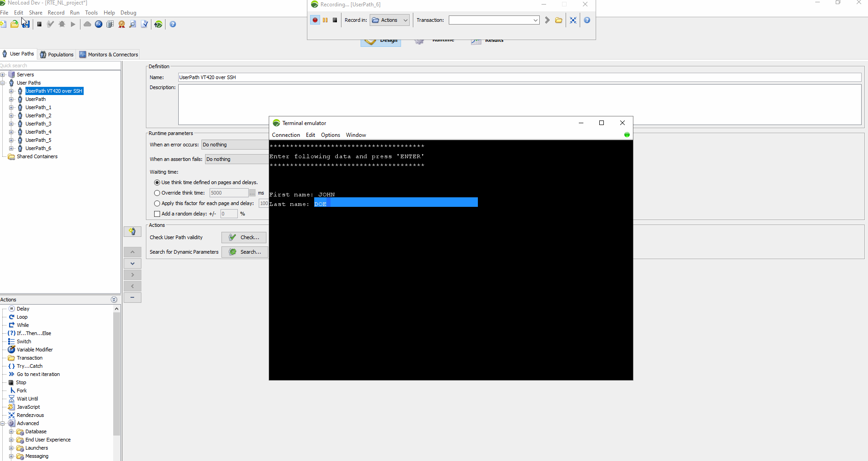Open the Help question-mark icon

pos(173,24)
